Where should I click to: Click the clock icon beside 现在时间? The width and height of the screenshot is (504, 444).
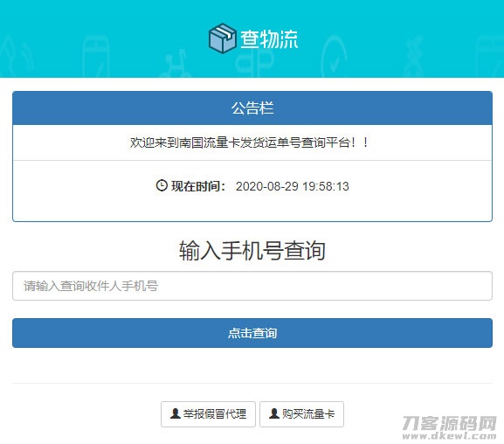tap(162, 185)
